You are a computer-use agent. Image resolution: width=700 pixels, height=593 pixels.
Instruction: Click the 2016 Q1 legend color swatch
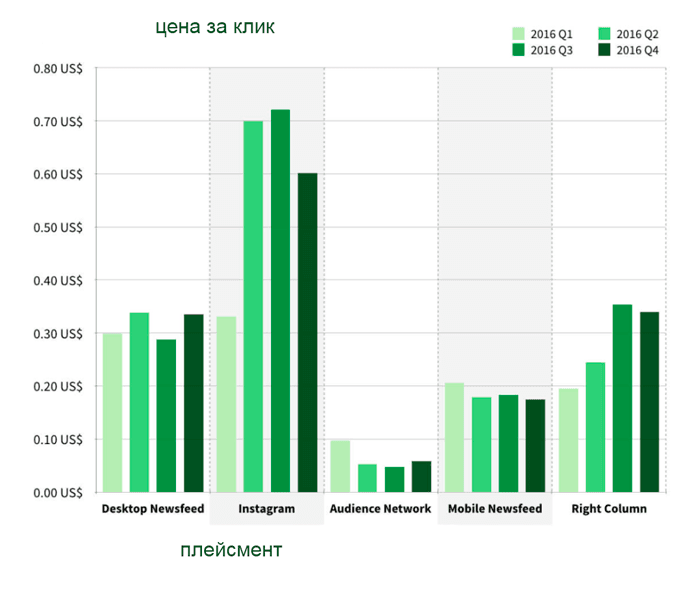pyautogui.click(x=518, y=34)
